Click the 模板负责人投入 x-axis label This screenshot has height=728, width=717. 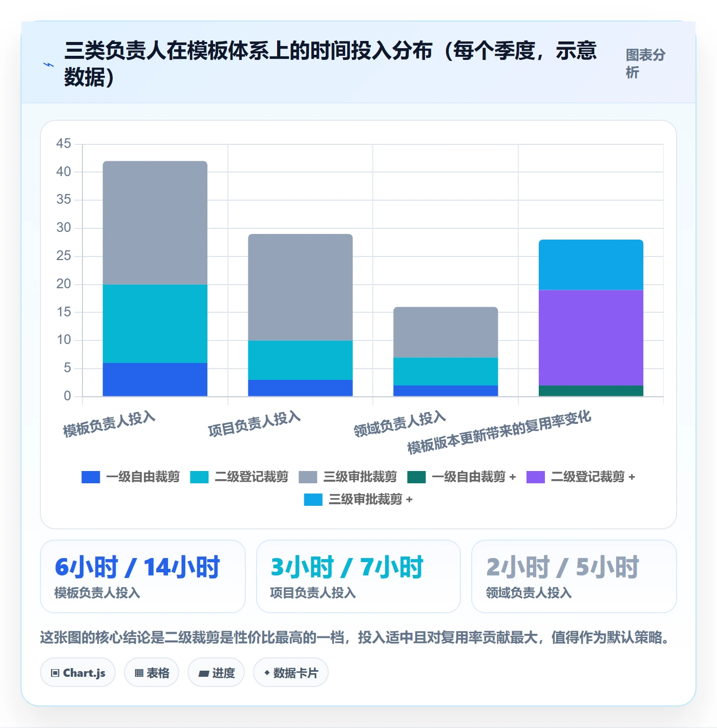109,424
